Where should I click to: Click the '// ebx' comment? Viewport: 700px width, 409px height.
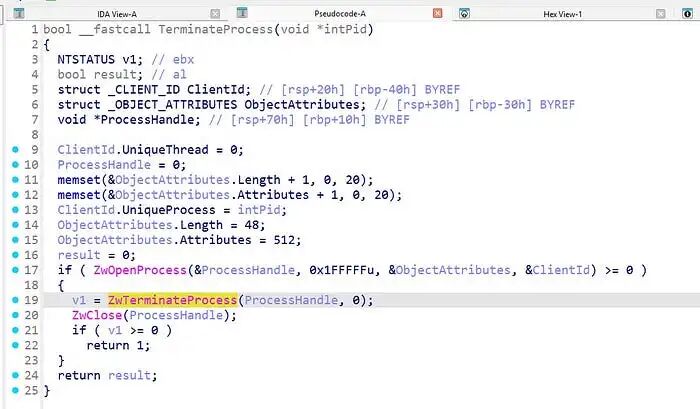[173, 59]
